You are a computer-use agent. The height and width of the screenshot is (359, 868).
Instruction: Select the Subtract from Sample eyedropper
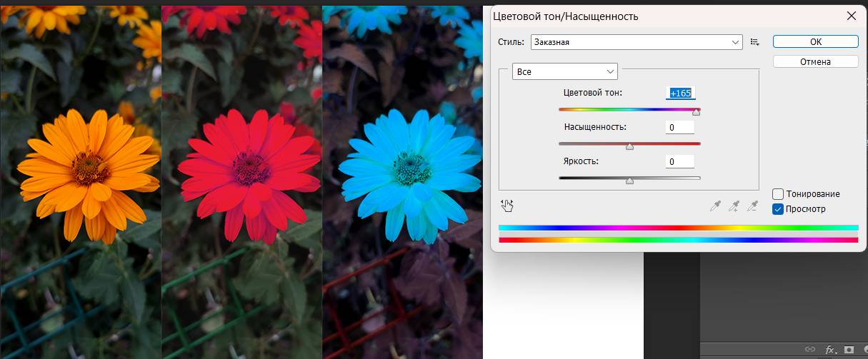(x=752, y=206)
